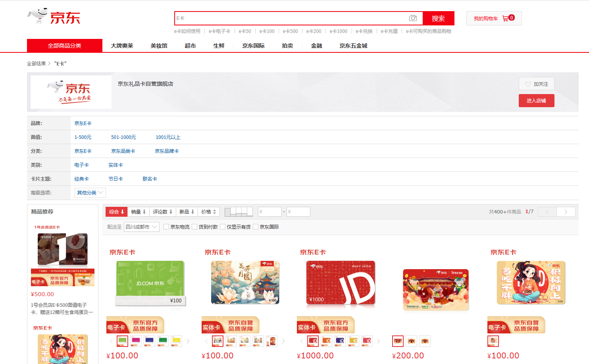
Task: Sort results by 新品
Action: [187, 212]
